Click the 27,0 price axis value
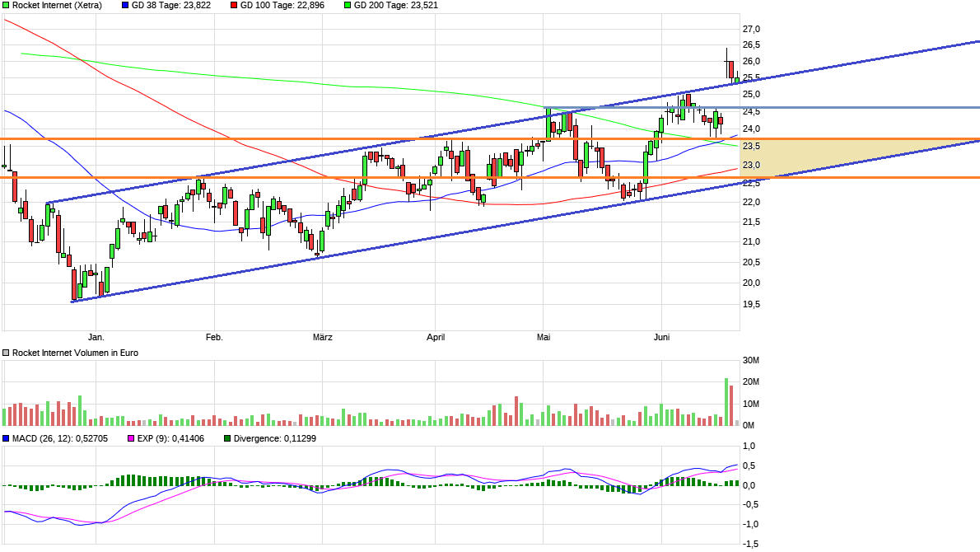Viewport: 980px width, 552px height. 751,29
